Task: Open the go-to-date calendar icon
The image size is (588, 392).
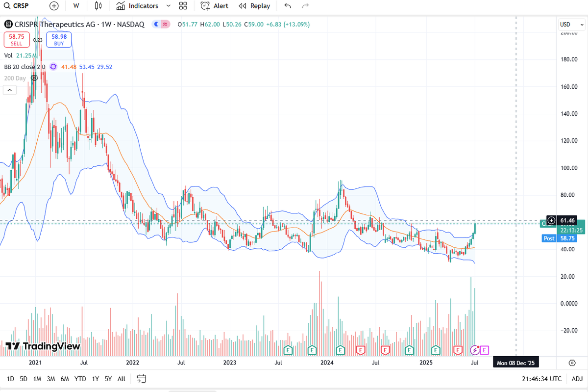Action: click(x=142, y=378)
